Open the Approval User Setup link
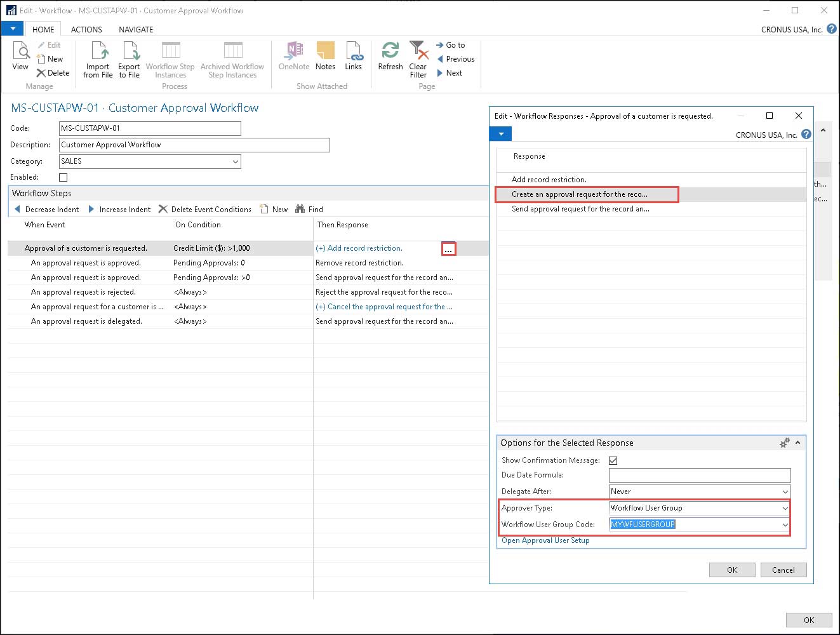Image resolution: width=840 pixels, height=635 pixels. [545, 540]
